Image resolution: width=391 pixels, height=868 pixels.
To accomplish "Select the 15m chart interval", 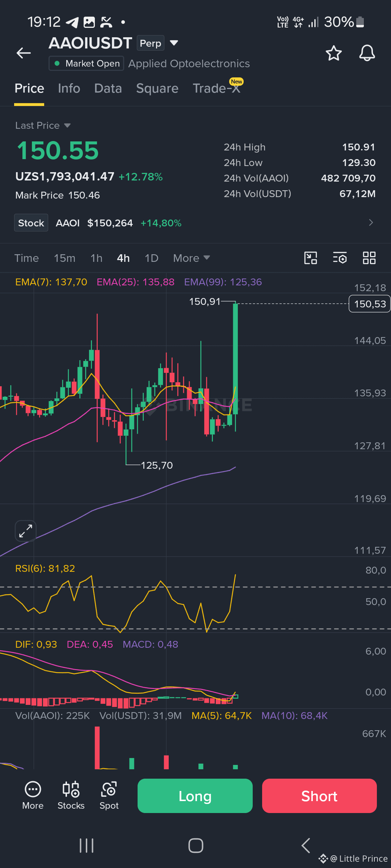I will point(64,258).
